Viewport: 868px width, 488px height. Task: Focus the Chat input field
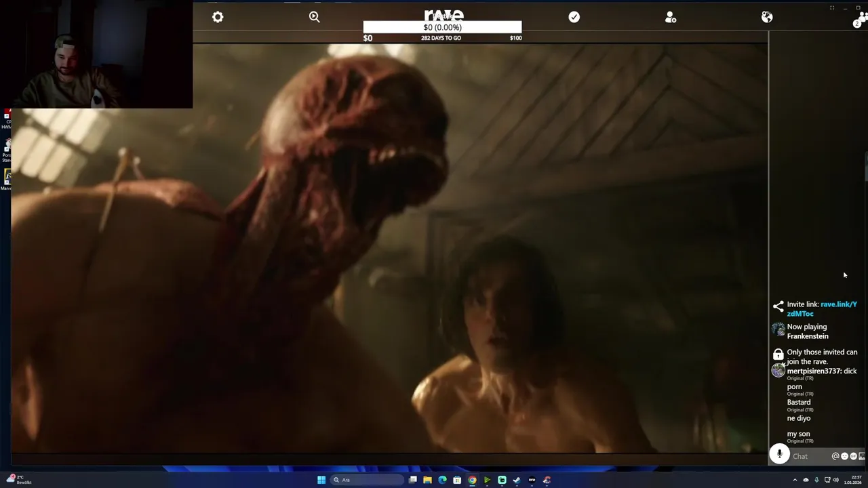(811, 456)
